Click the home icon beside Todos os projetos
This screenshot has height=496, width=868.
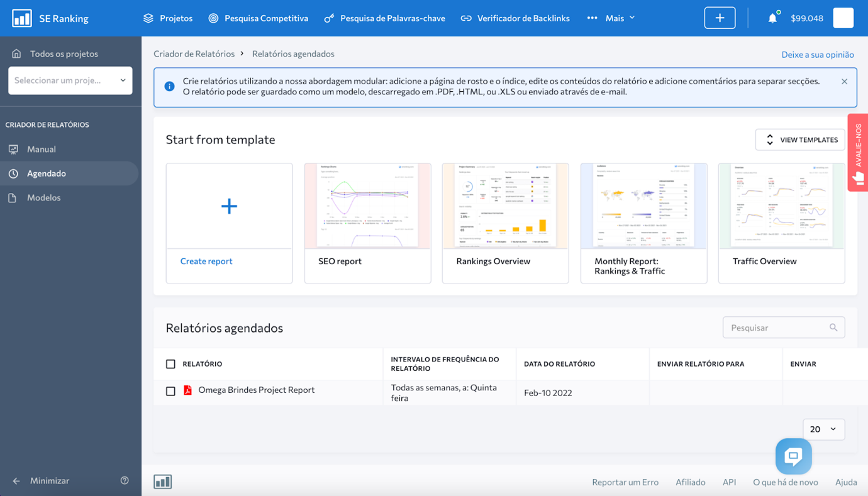pos(16,53)
